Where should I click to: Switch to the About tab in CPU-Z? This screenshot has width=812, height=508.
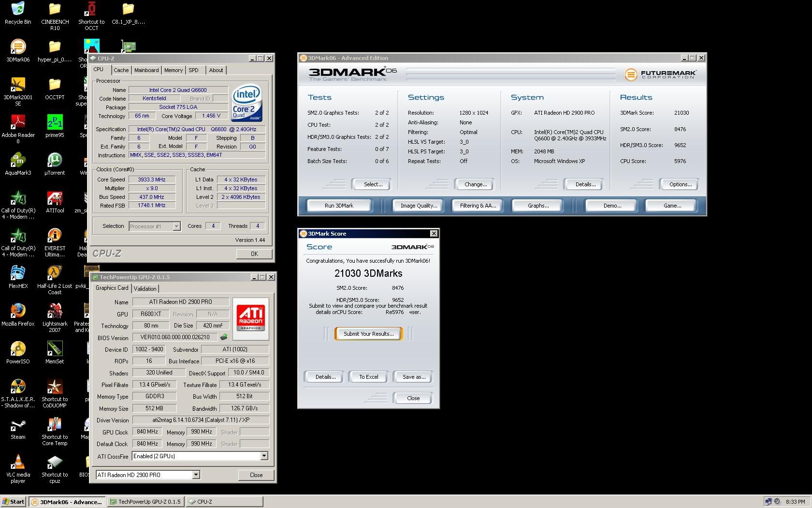point(216,70)
